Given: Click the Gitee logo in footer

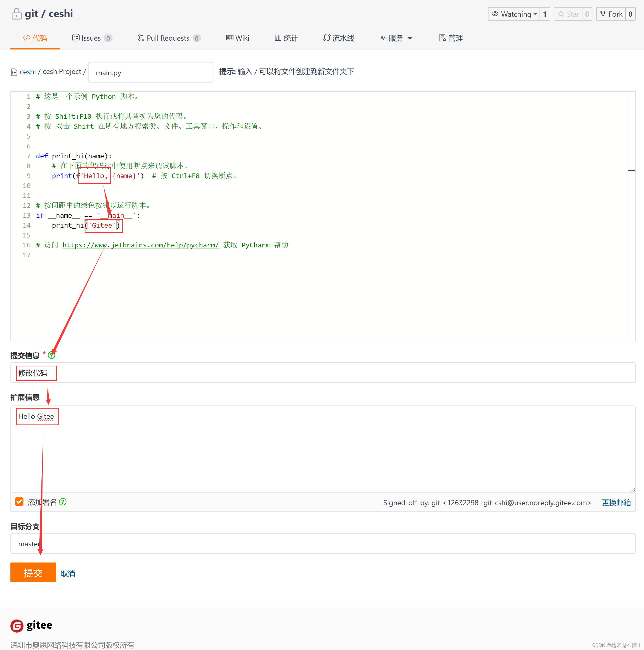Looking at the screenshot, I should [x=31, y=626].
